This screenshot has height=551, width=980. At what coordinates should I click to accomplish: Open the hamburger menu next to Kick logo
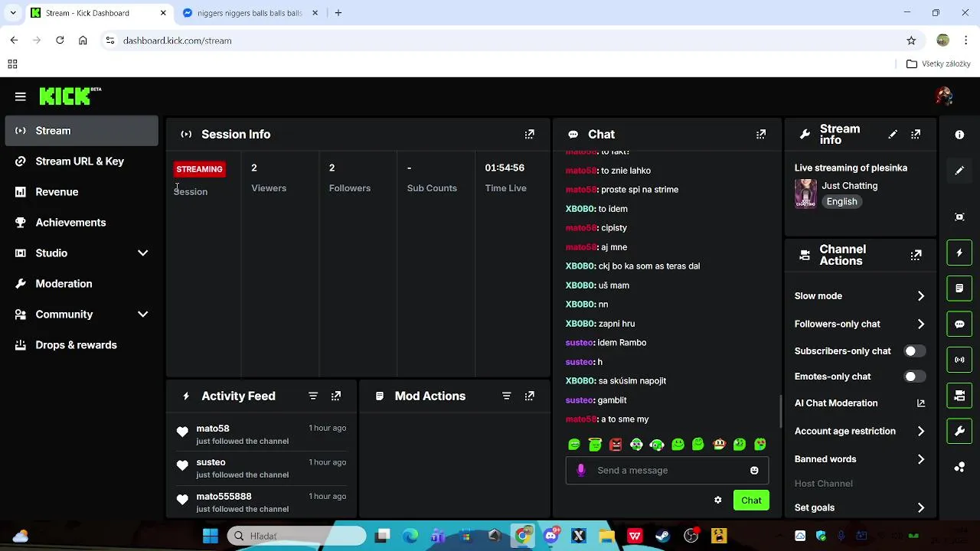(21, 96)
